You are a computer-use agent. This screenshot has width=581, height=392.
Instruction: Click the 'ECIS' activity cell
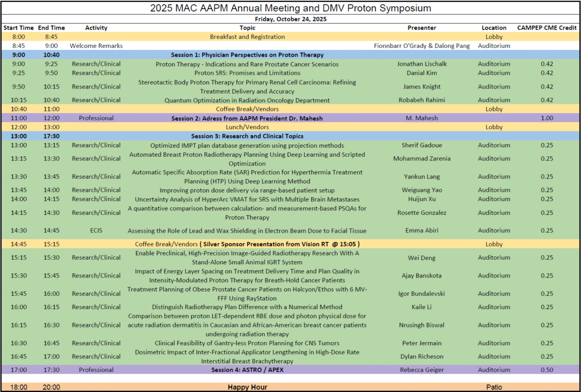pos(96,231)
